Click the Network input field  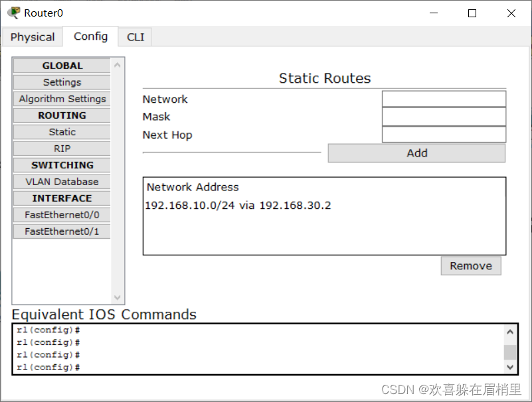pyautogui.click(x=444, y=100)
